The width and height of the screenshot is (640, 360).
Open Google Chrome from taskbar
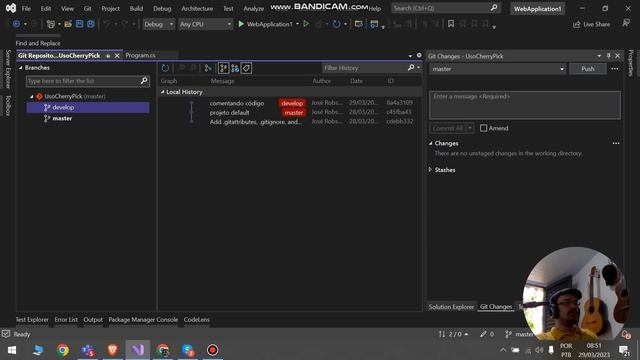coord(62,350)
